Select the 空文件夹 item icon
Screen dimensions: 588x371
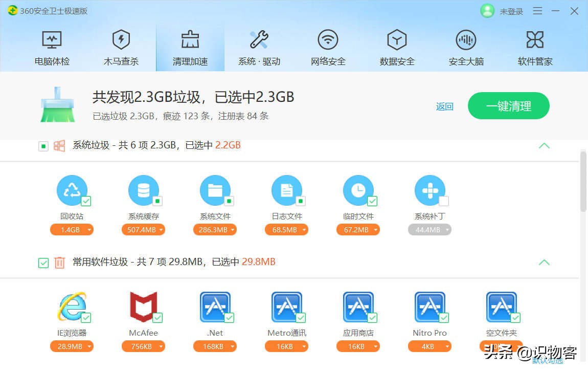click(x=502, y=307)
